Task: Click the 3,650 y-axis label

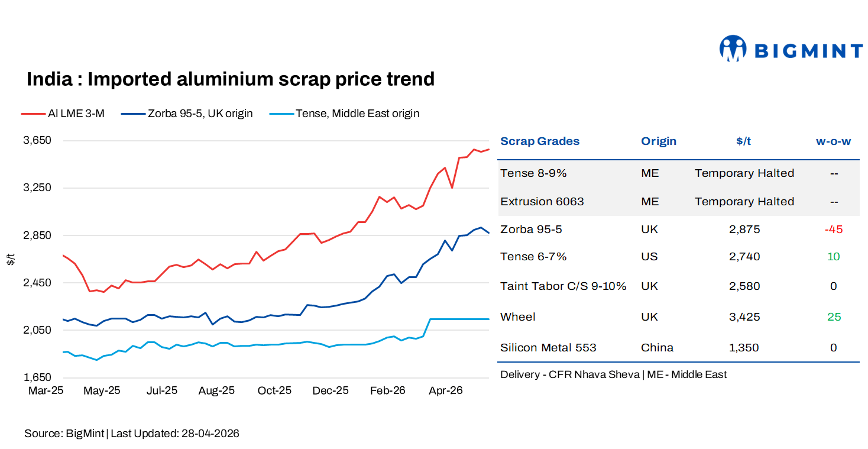Action: [39, 140]
